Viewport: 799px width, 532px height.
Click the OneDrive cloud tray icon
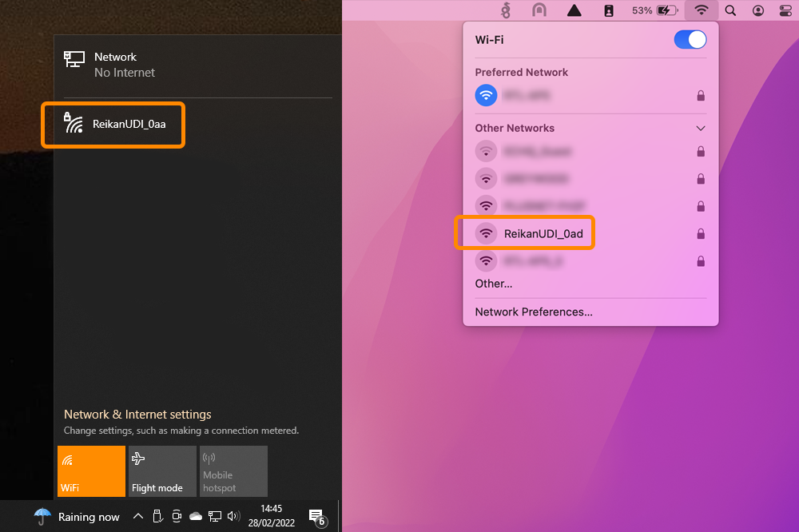tap(196, 517)
